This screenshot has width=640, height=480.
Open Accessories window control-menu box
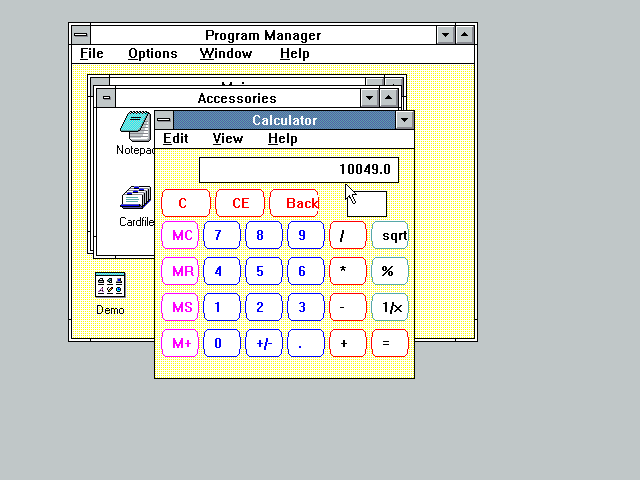pos(106,98)
